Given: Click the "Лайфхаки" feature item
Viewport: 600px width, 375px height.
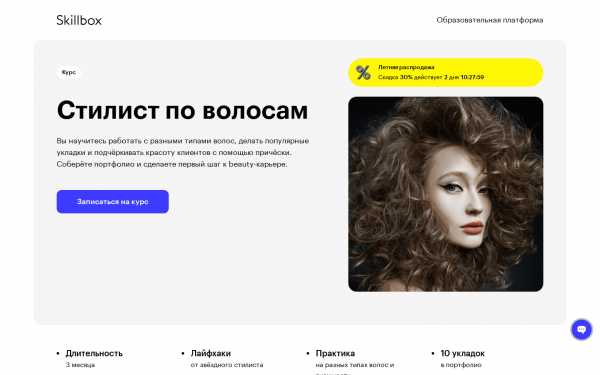Looking at the screenshot, I should point(210,353).
